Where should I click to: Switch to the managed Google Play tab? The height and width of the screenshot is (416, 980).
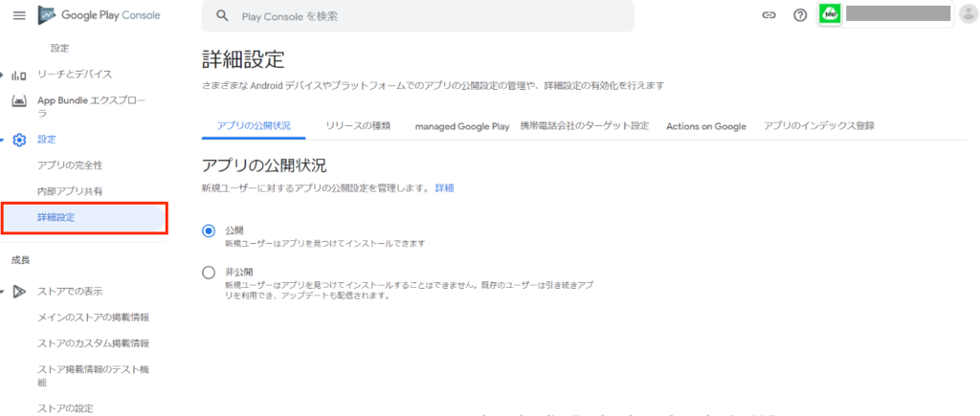(x=461, y=125)
